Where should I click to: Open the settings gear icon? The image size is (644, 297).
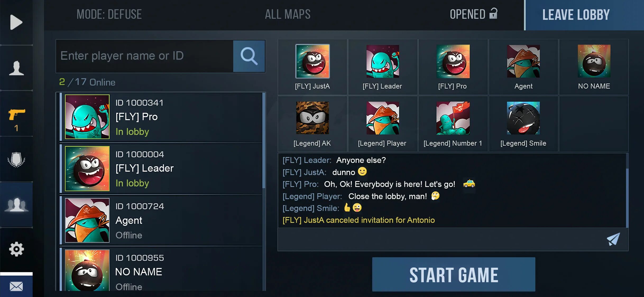click(x=16, y=249)
